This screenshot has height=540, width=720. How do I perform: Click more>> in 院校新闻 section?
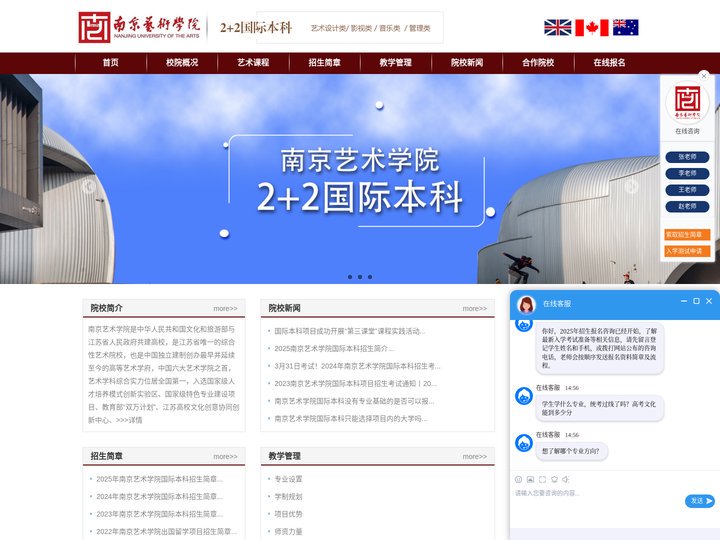tap(475, 309)
